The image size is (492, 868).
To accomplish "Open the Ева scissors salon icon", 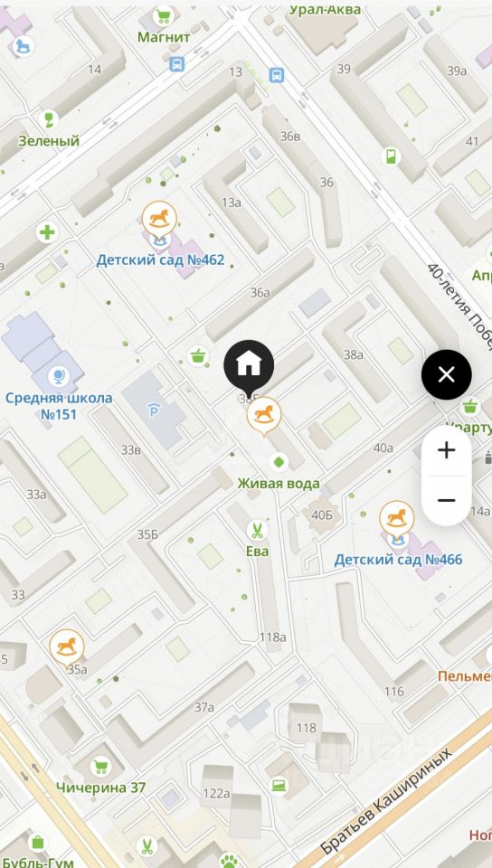I will coord(256,531).
